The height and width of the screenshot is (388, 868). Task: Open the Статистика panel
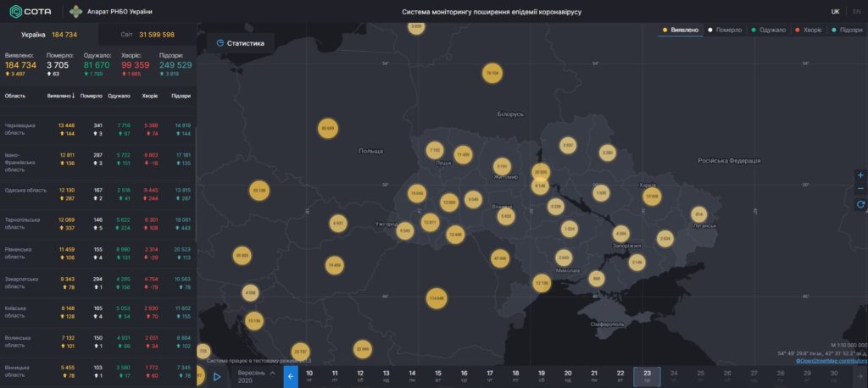click(240, 43)
